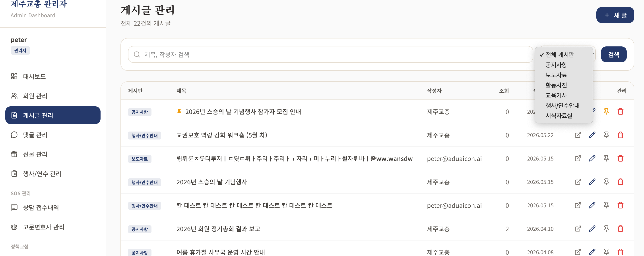644x256 pixels.
Task: Delete the 2026년 스승의 날 기념행사 post
Action: [x=620, y=182]
